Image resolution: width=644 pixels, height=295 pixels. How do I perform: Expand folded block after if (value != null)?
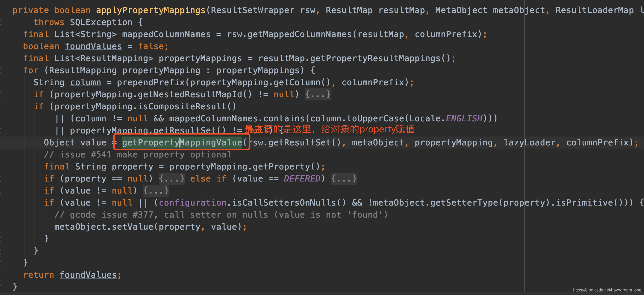point(156,191)
